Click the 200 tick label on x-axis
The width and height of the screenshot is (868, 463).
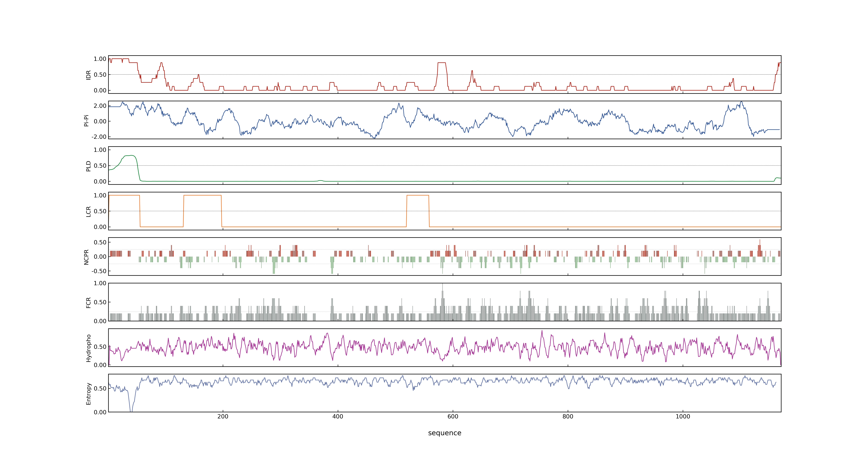[x=223, y=416]
